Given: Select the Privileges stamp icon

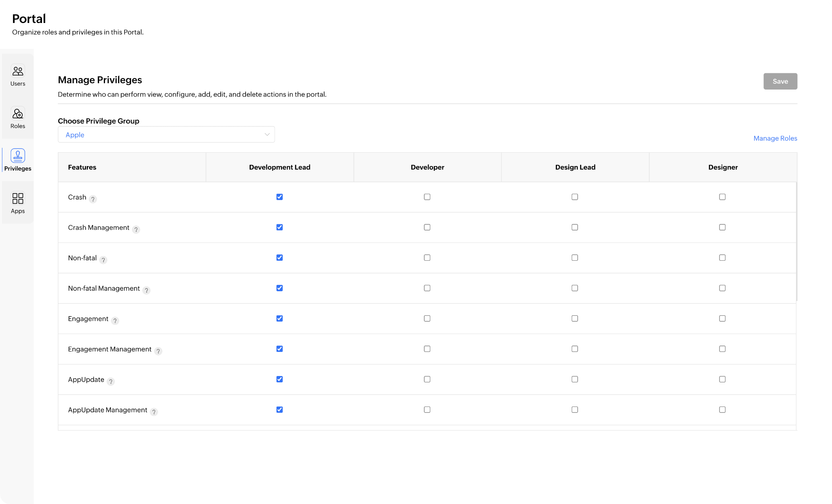Looking at the screenshot, I should click(x=18, y=156).
